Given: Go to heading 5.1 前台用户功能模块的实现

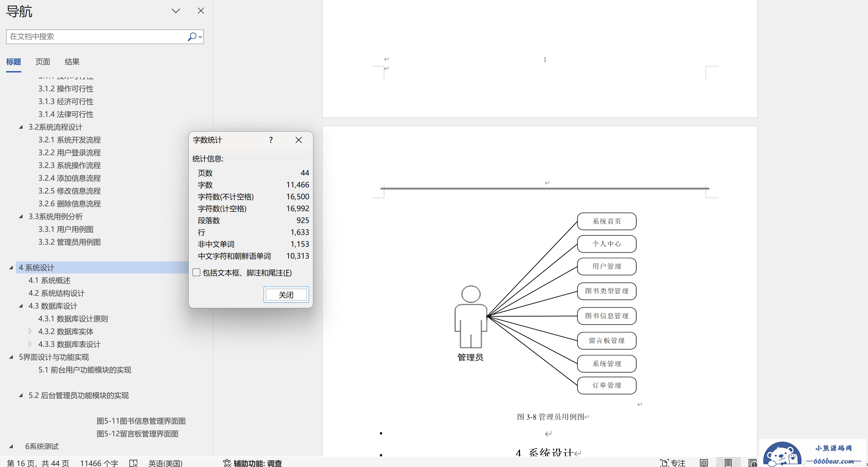Looking at the screenshot, I should (85, 370).
